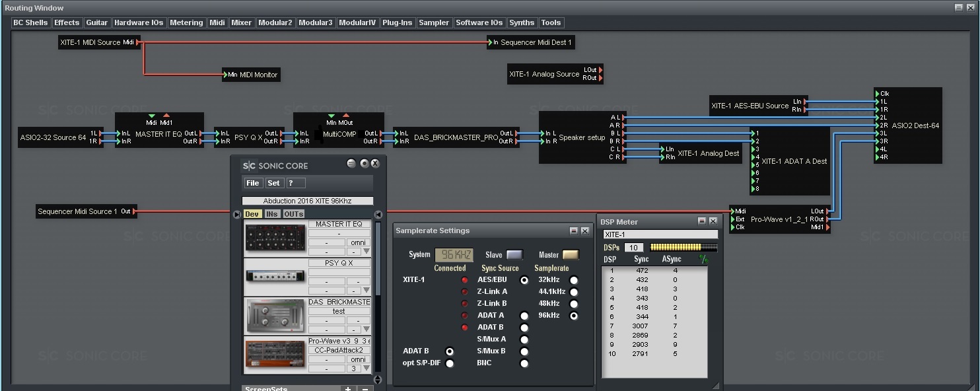Open the ? help button in Sonic Core panel

pyautogui.click(x=295, y=183)
